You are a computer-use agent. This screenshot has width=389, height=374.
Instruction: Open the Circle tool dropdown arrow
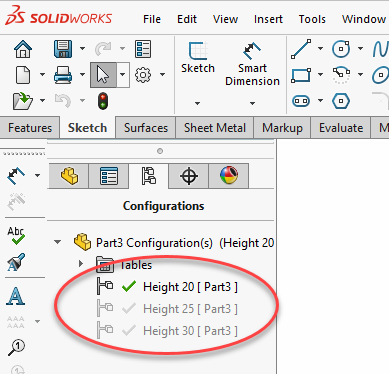tap(360, 49)
